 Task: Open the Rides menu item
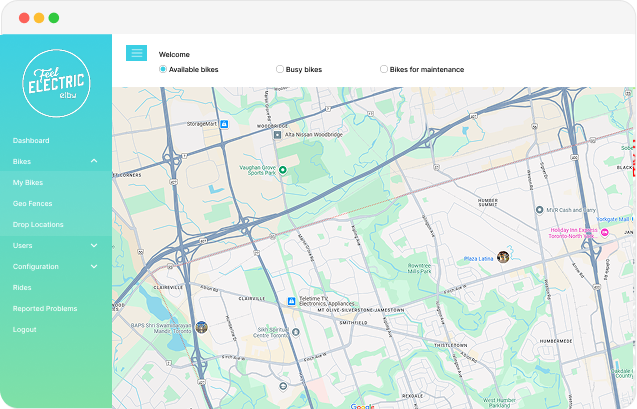click(x=22, y=287)
